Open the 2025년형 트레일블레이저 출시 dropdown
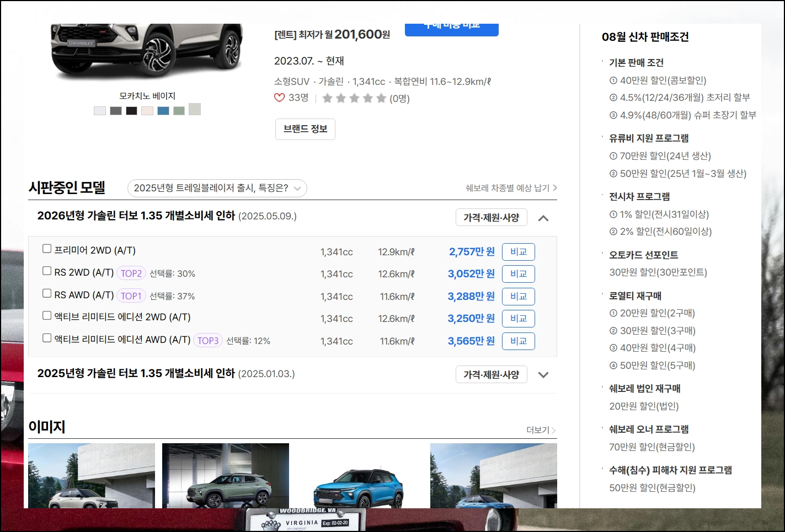This screenshot has width=785, height=532. (217, 188)
